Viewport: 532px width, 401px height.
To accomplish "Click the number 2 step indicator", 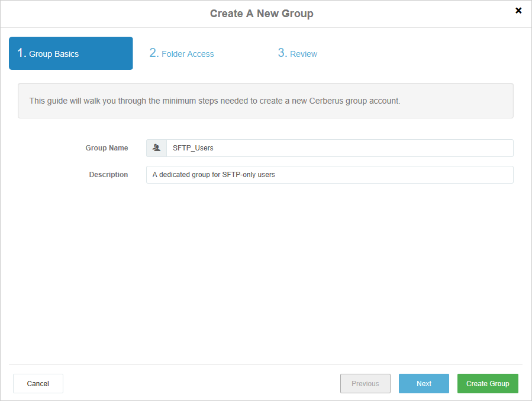I will tap(154, 53).
